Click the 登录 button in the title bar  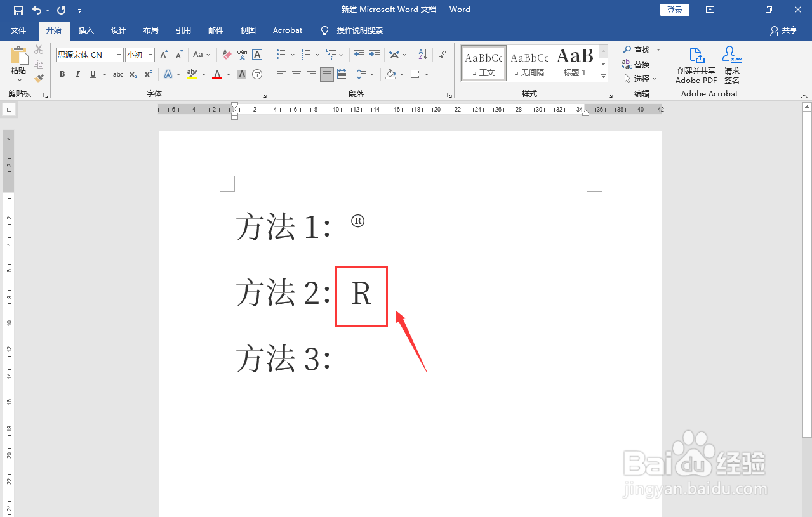tap(674, 10)
